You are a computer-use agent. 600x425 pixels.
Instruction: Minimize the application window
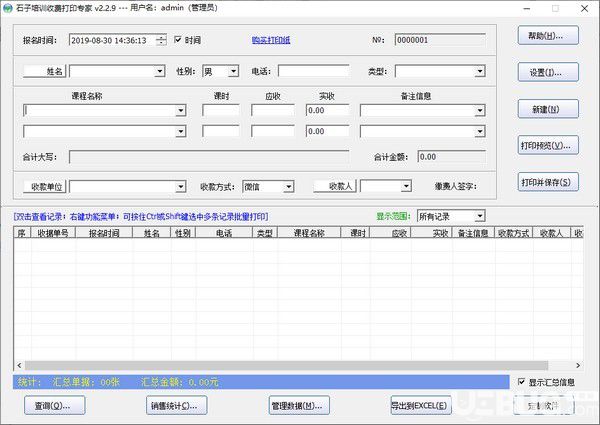point(527,8)
